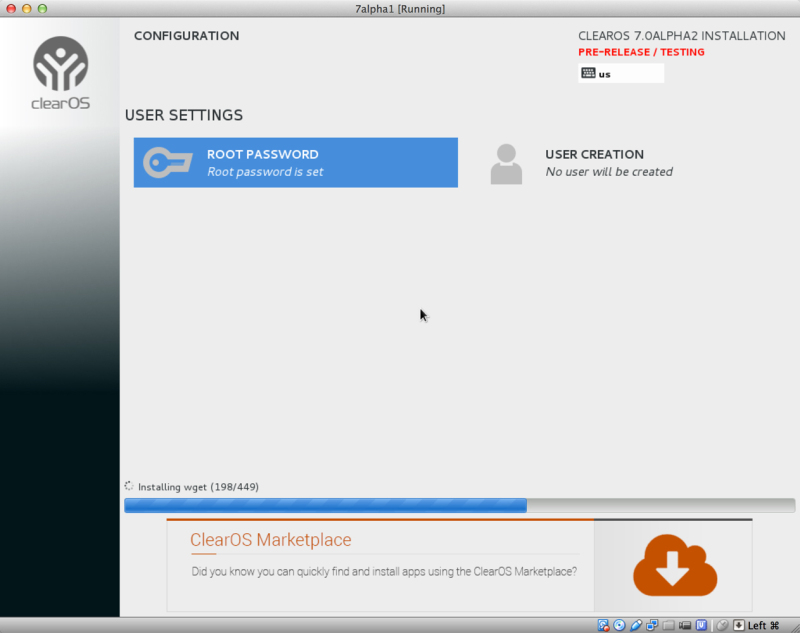Click the installation progress bar

click(459, 505)
